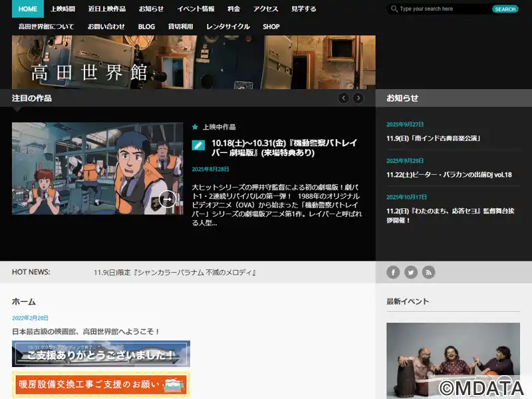Viewport: 532px width, 399px height.
Task: Click the ピーター・バラカンの出前DJ vol.18 link
Action: click(x=449, y=174)
